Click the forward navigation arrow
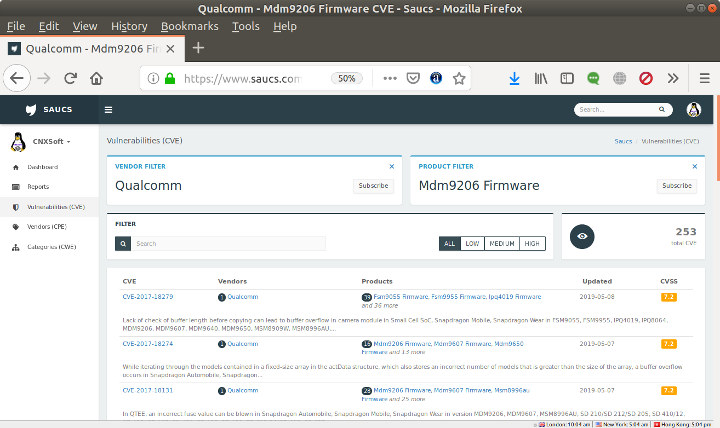This screenshot has width=720, height=428. 44,79
